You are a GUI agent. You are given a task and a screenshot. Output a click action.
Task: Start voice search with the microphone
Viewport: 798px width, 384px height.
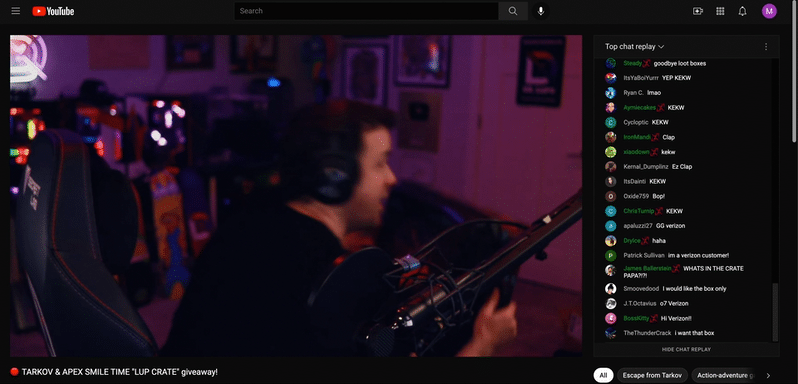(540, 11)
